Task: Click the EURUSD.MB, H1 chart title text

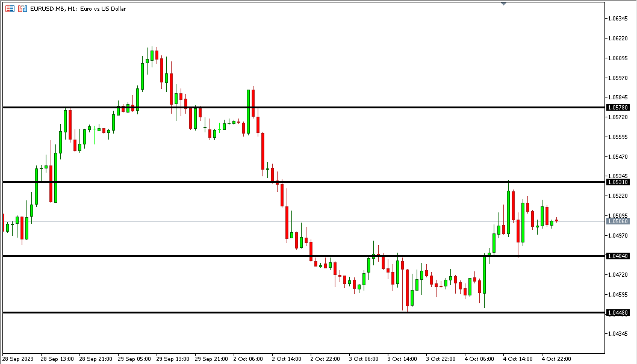Action: click(78, 8)
